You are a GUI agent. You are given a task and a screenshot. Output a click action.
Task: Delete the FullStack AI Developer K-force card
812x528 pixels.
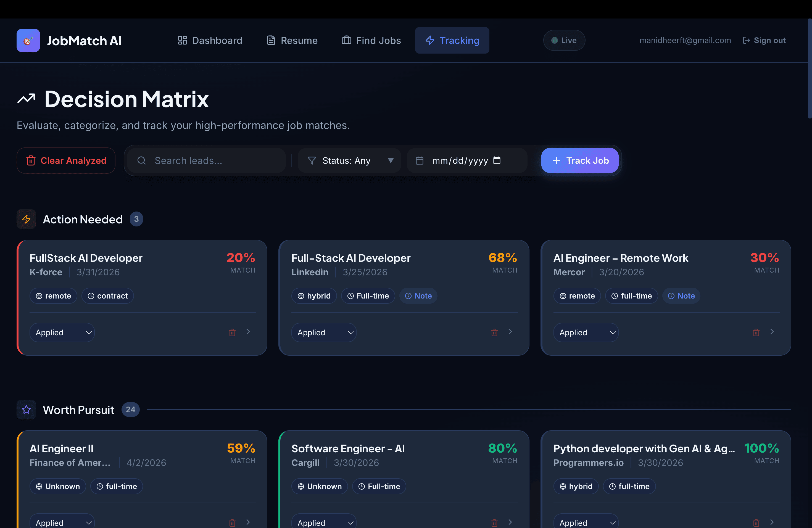pos(232,332)
